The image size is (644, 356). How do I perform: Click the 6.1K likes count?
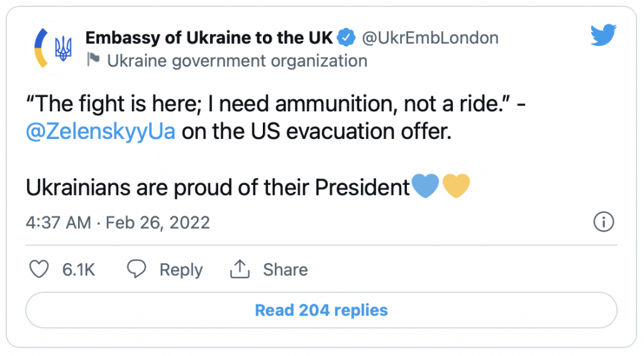coord(79,270)
